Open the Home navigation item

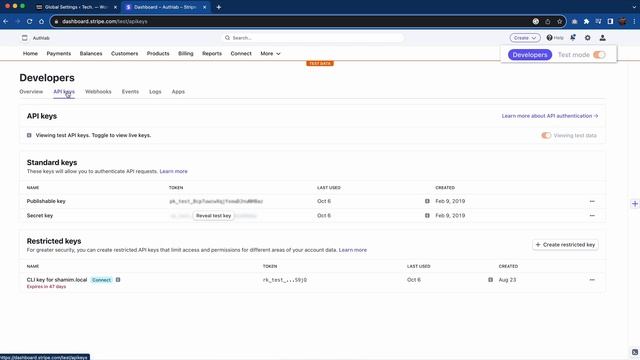[30, 53]
